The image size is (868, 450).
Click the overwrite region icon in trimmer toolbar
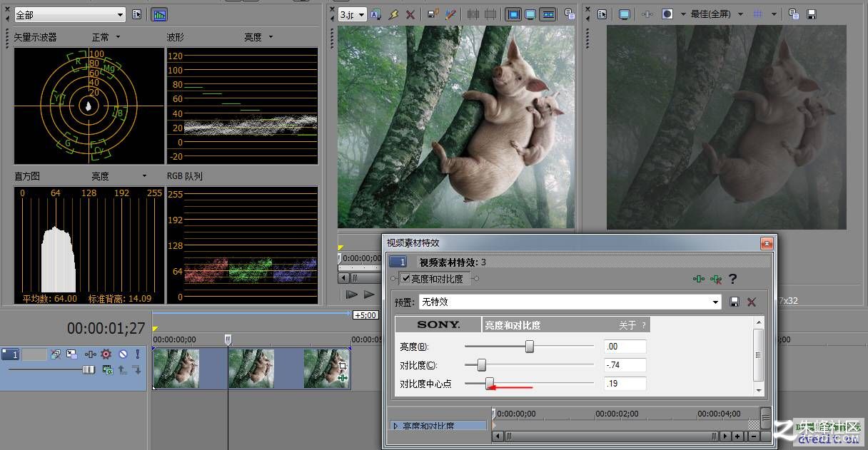point(490,14)
